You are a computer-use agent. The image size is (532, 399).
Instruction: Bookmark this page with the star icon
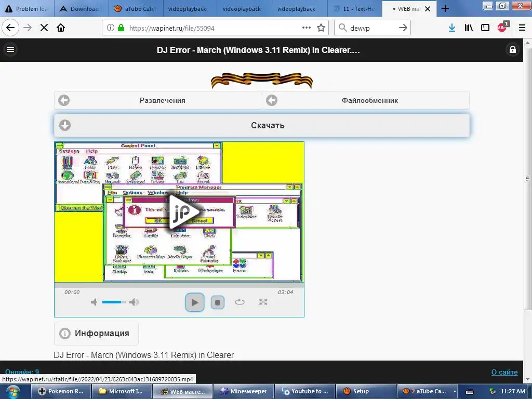pos(321,28)
